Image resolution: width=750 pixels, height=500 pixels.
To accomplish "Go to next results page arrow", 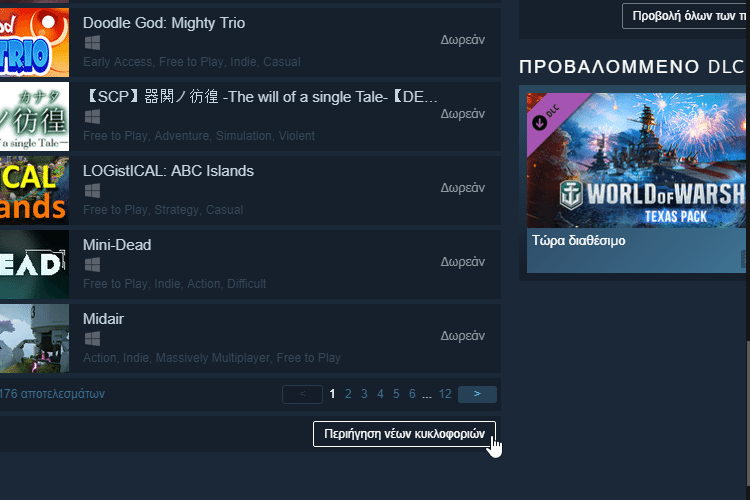I will coord(477,394).
